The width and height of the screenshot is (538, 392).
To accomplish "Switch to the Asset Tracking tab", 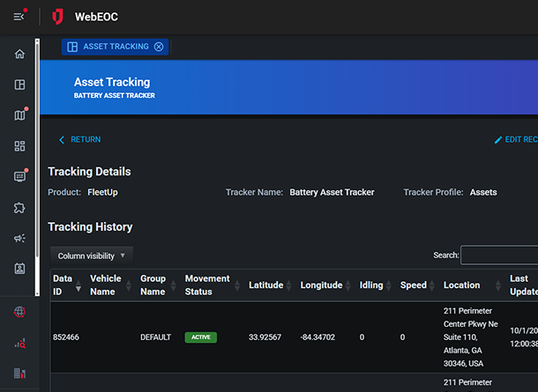I will (108, 47).
